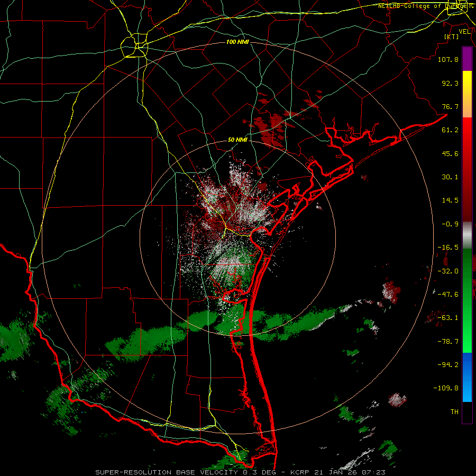
Task: Click the -16.5 velocity scale value
Action: click(448, 248)
